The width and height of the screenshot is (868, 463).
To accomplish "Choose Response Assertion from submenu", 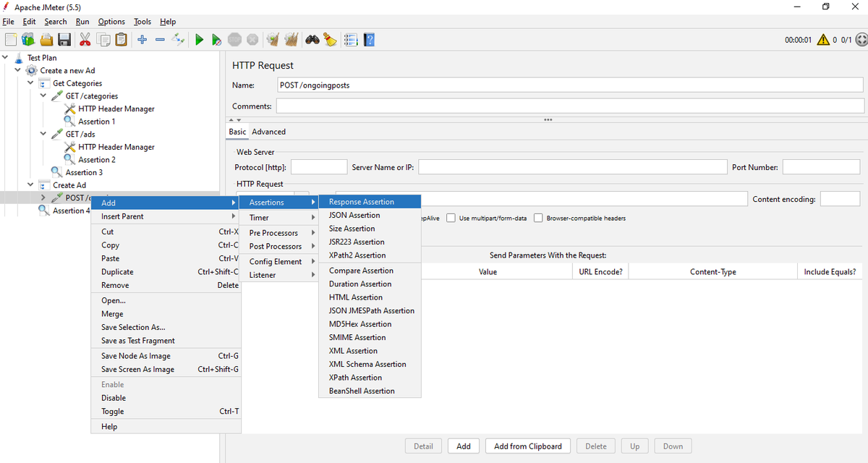I will tap(370, 202).
